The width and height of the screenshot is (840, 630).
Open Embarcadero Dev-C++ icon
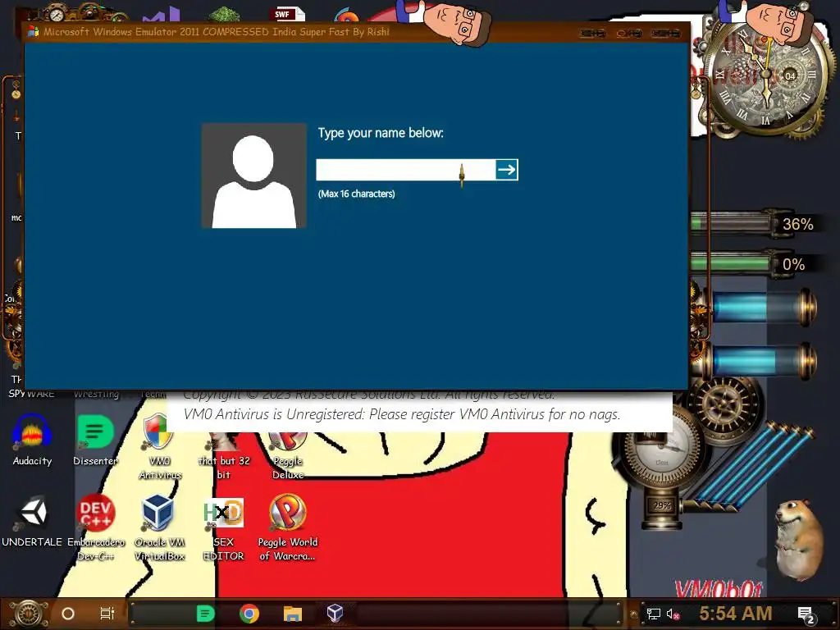pyautogui.click(x=96, y=527)
